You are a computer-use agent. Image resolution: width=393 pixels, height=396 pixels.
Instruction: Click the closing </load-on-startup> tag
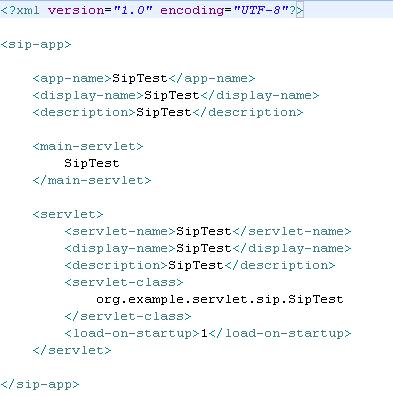click(280, 333)
